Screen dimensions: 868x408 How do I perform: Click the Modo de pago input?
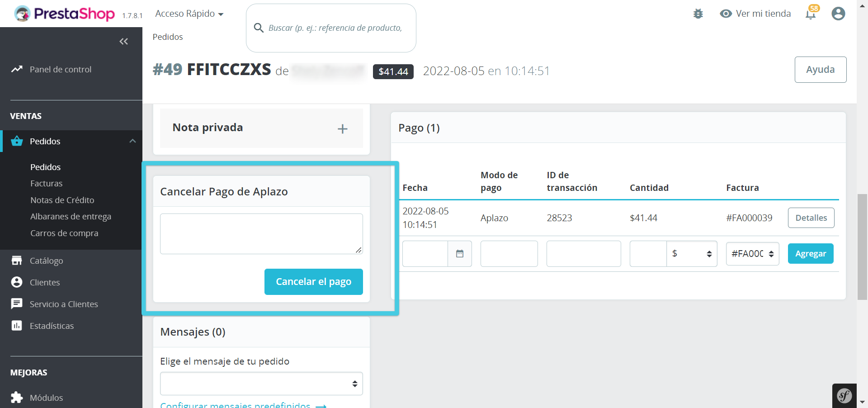[509, 254]
